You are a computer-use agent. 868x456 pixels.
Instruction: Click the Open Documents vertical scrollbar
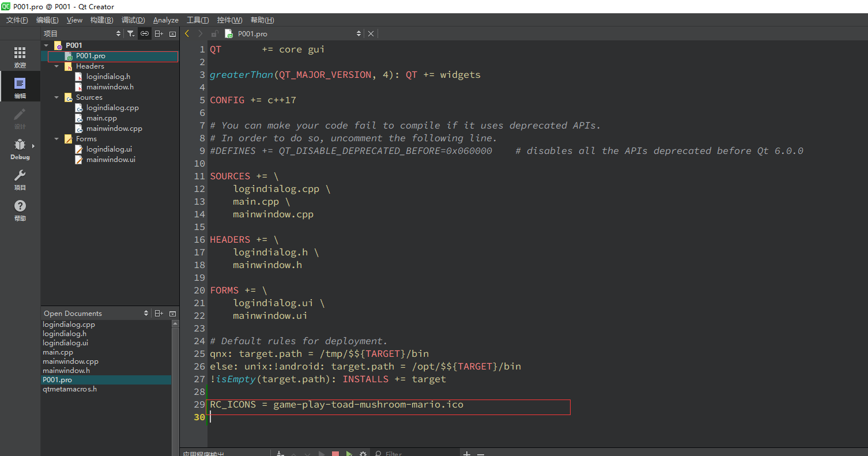click(175, 387)
